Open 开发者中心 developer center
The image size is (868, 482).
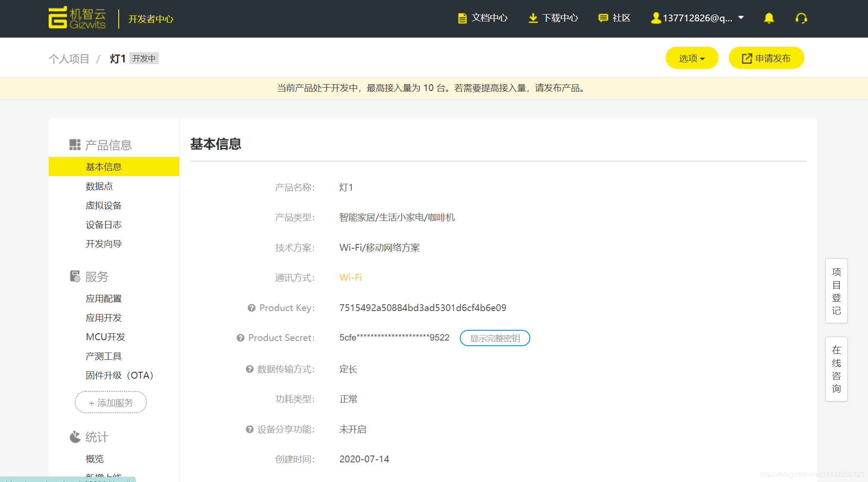coord(151,19)
